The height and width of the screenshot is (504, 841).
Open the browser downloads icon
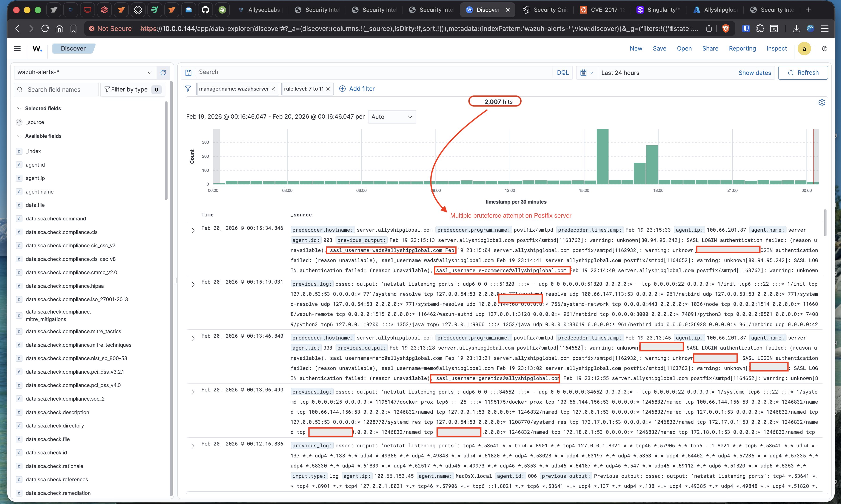click(x=797, y=29)
